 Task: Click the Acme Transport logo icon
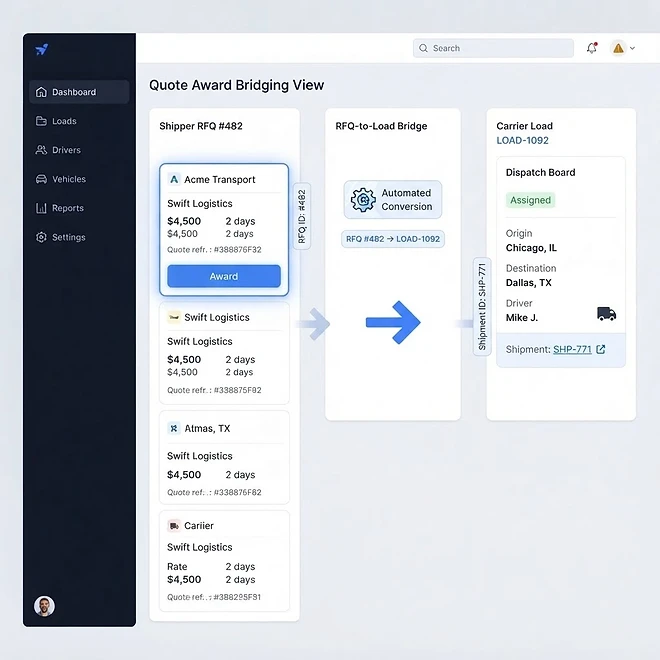(174, 179)
